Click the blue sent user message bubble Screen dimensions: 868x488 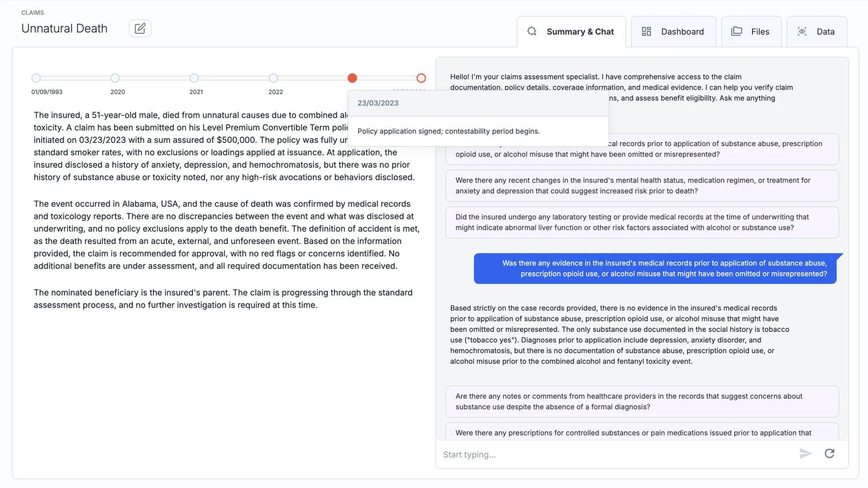point(655,269)
